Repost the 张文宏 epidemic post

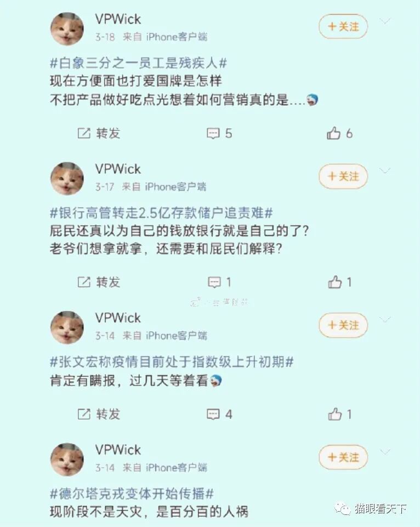pos(99,414)
